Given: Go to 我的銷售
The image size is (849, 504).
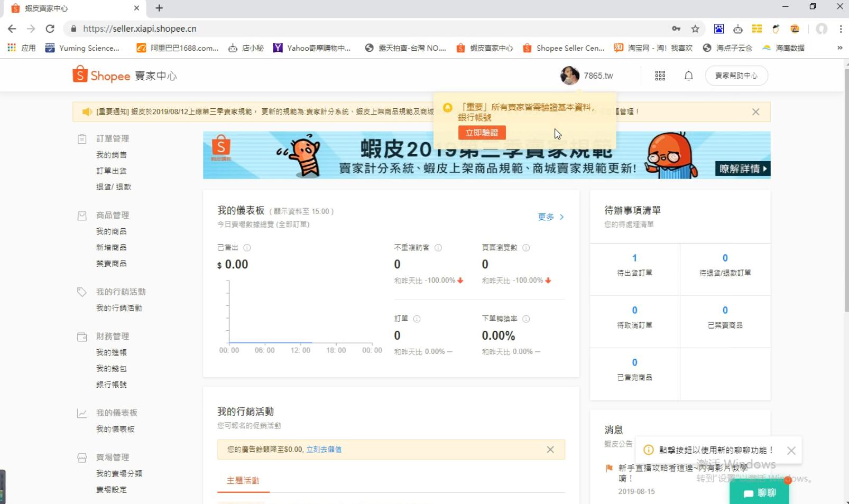Looking at the screenshot, I should point(112,155).
